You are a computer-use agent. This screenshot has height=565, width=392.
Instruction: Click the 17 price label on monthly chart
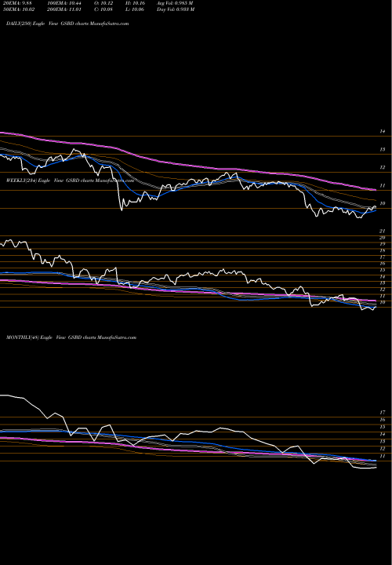(x=383, y=412)
